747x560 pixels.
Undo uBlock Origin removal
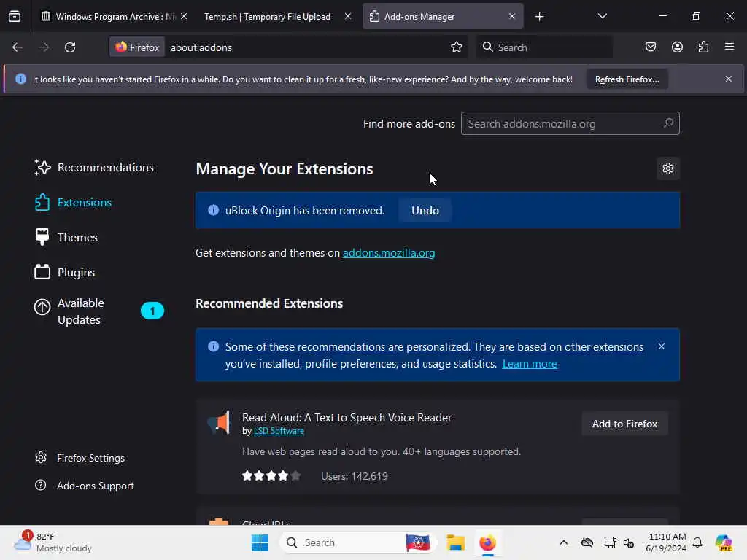(425, 211)
